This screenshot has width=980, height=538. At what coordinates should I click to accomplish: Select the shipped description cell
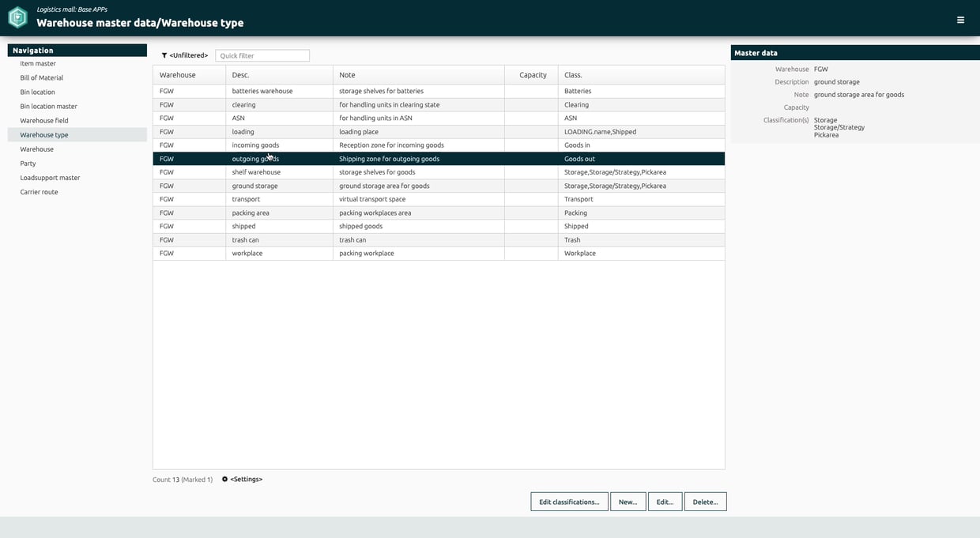coord(279,226)
